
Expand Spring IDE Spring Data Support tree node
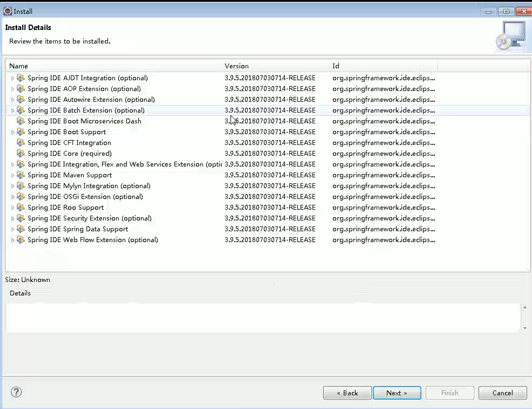coord(13,229)
